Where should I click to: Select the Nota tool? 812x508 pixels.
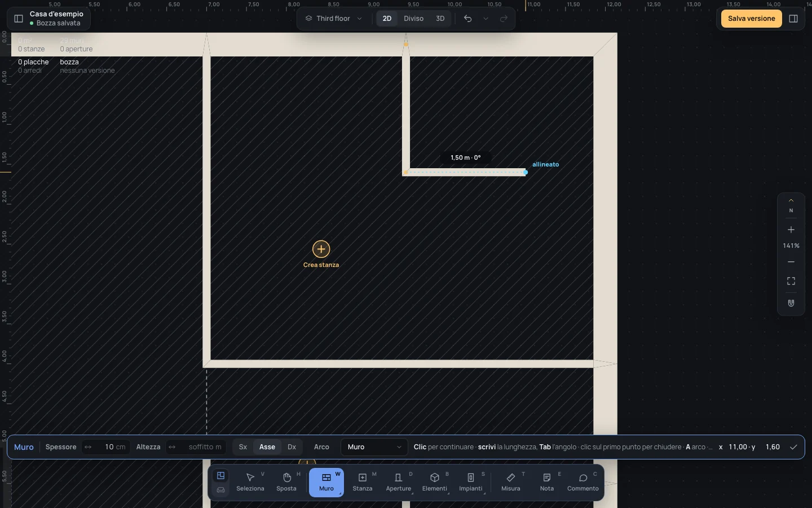click(x=547, y=483)
